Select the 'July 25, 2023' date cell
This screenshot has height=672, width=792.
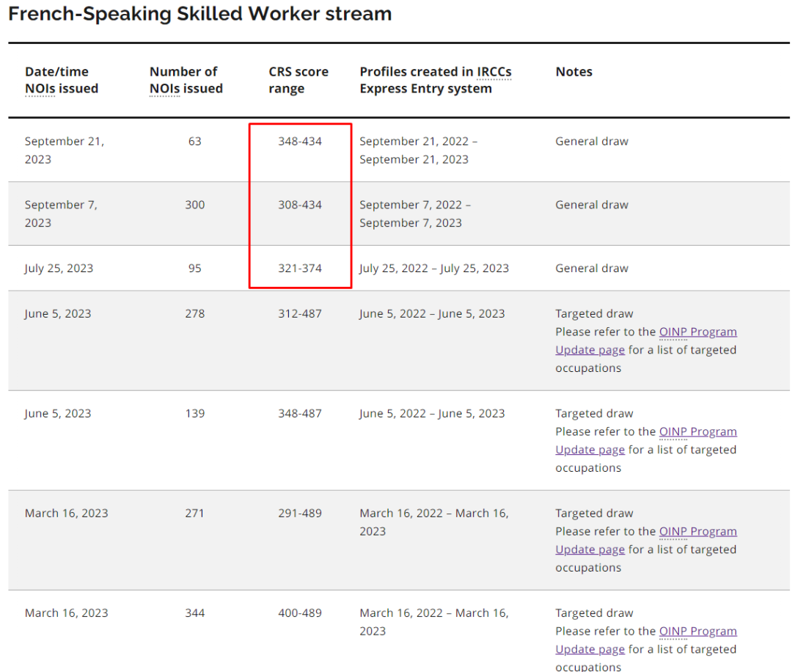[x=59, y=269]
